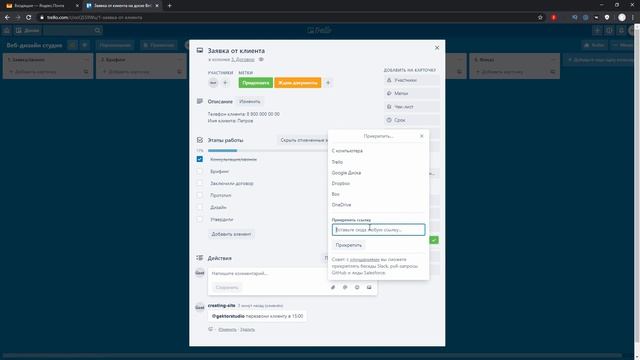Screen dimensions: 640x360
Task: Click the Удалить link under the comment
Action: point(247,329)
